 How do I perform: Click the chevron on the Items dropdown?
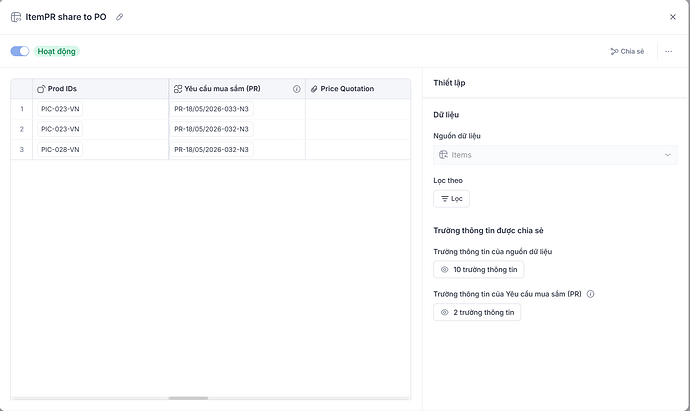(667, 155)
